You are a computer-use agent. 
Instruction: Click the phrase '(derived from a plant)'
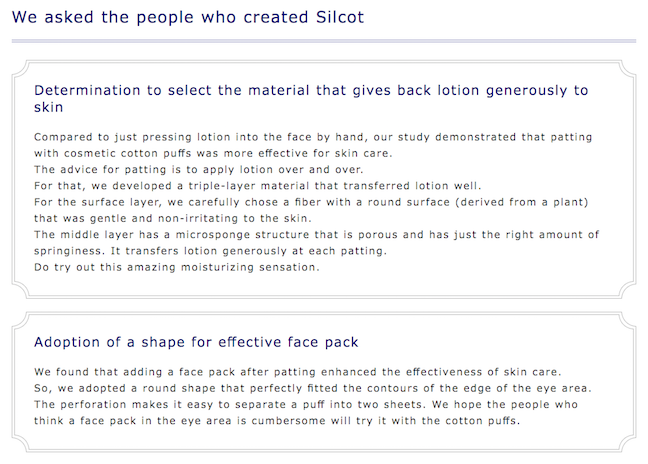coord(522,202)
